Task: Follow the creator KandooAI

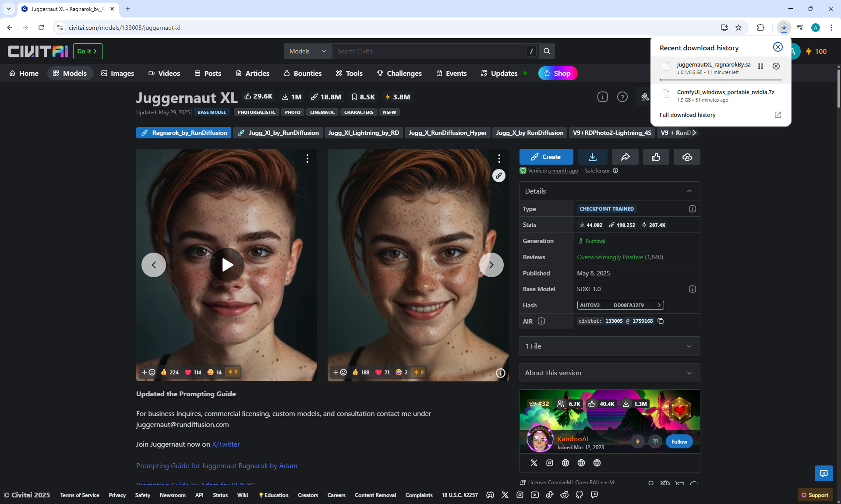Action: [679, 441]
